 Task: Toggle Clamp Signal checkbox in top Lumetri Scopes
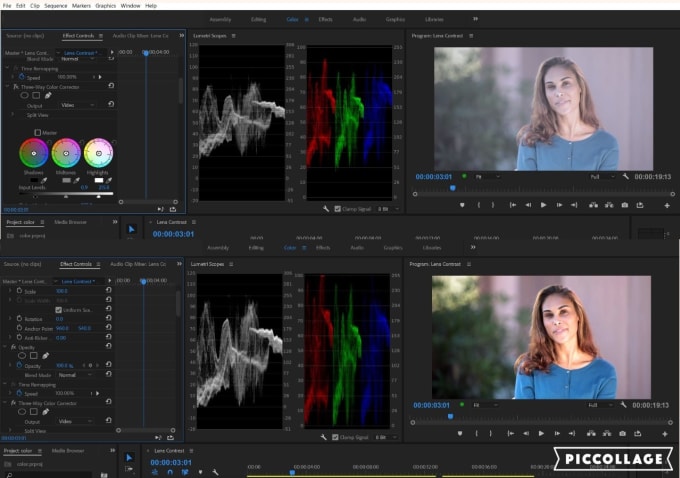pyautogui.click(x=337, y=209)
